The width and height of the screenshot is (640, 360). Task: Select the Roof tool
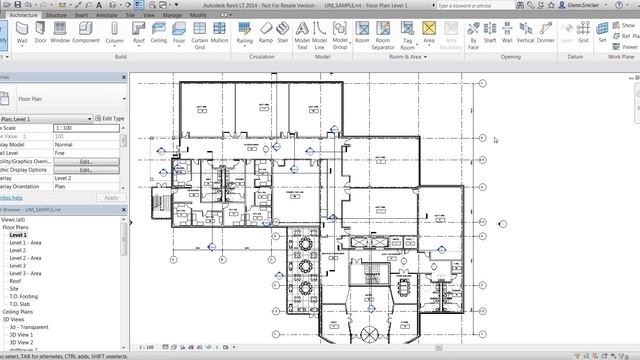pos(139,33)
